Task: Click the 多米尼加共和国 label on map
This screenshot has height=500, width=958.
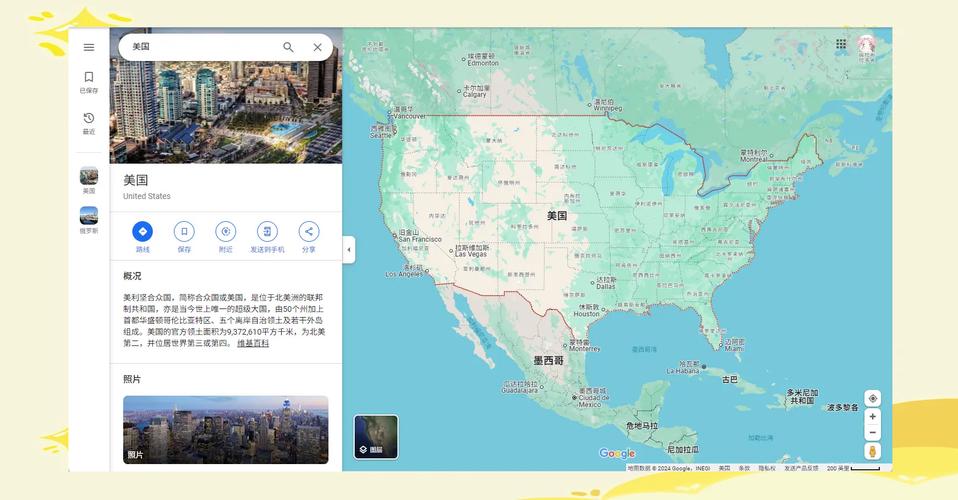Action: (x=802, y=397)
